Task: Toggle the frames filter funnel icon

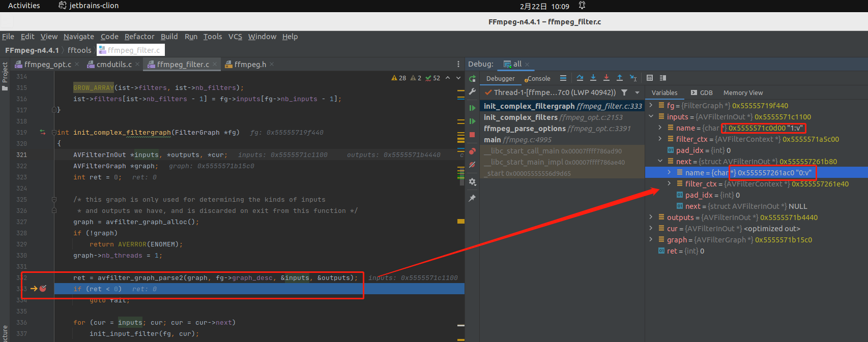Action: point(624,92)
